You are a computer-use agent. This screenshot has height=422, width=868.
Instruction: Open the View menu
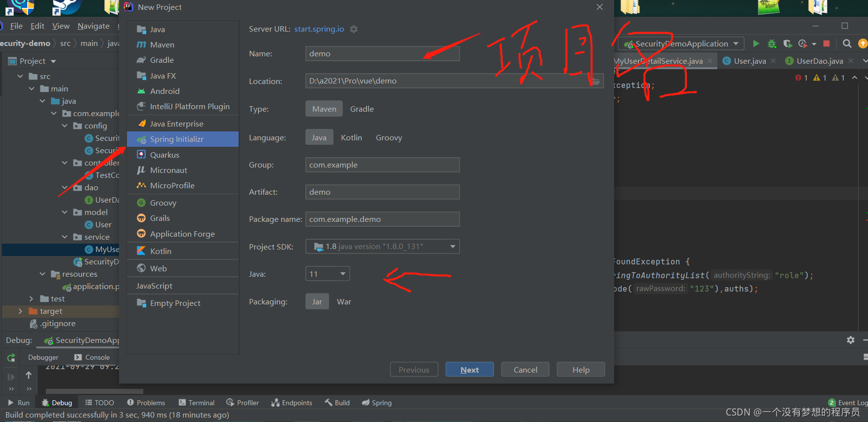click(x=61, y=26)
